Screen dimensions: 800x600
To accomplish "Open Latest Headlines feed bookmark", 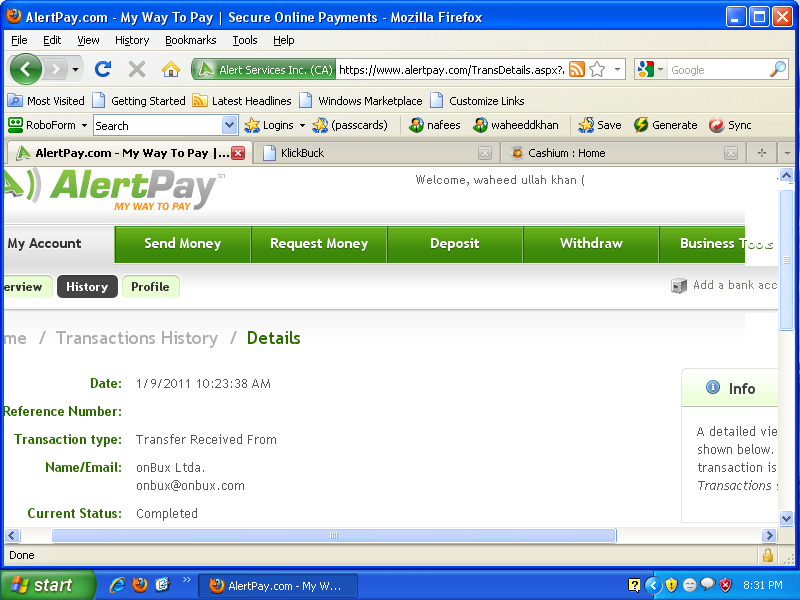I will tap(242, 101).
